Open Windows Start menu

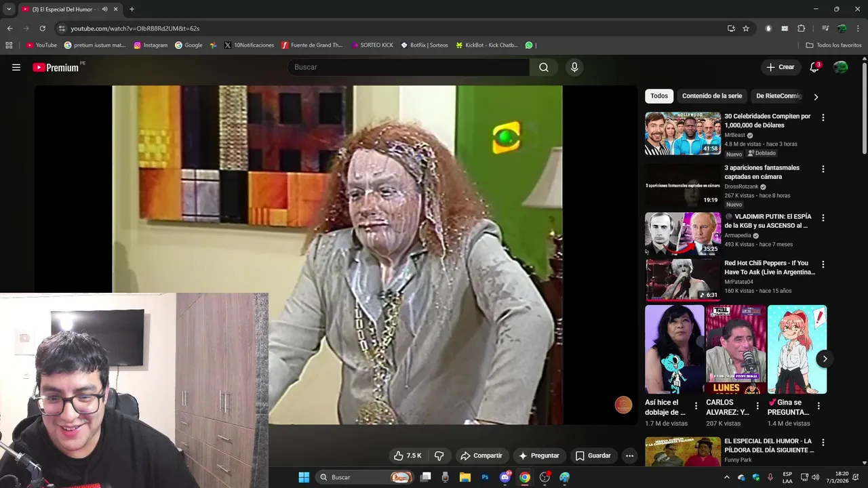click(x=304, y=477)
